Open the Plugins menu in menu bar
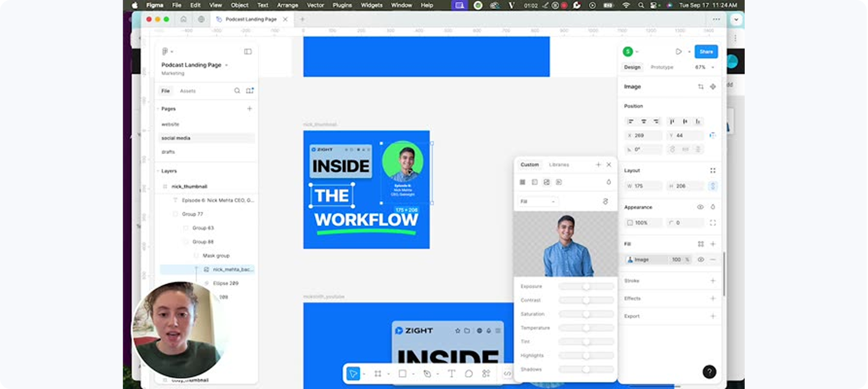Screen dimensions: 868x389 (x=342, y=5)
